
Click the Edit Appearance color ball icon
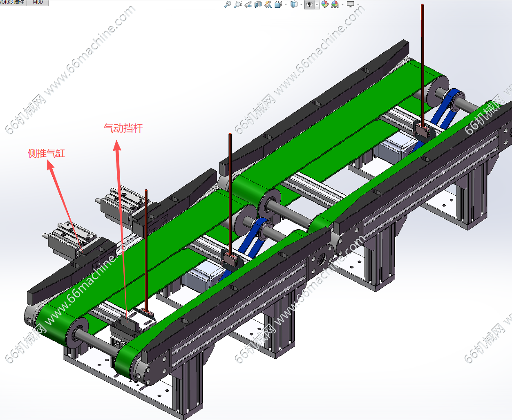[x=325, y=4]
